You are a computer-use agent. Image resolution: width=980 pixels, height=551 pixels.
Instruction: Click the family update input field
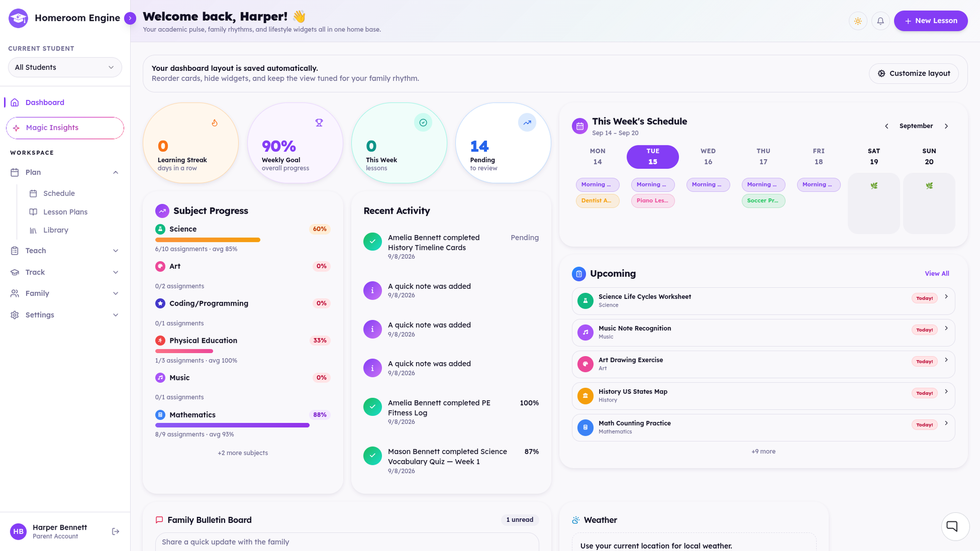pos(347,542)
